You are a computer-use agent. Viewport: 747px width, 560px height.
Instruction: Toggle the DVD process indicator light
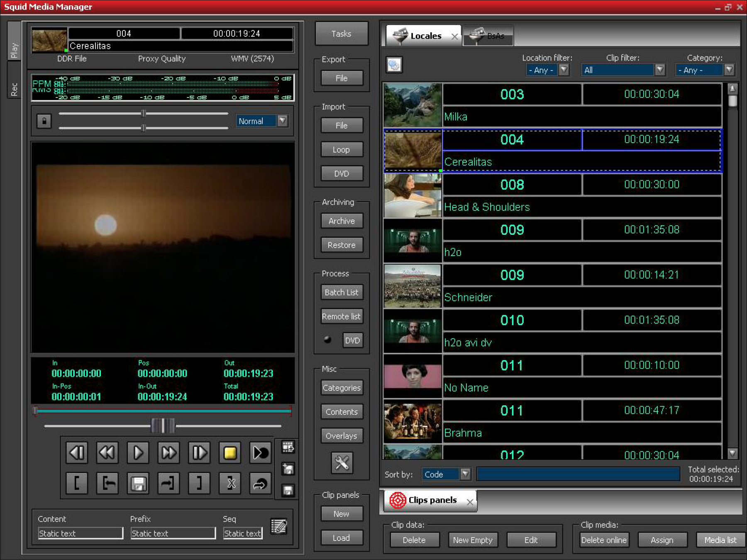(x=327, y=340)
